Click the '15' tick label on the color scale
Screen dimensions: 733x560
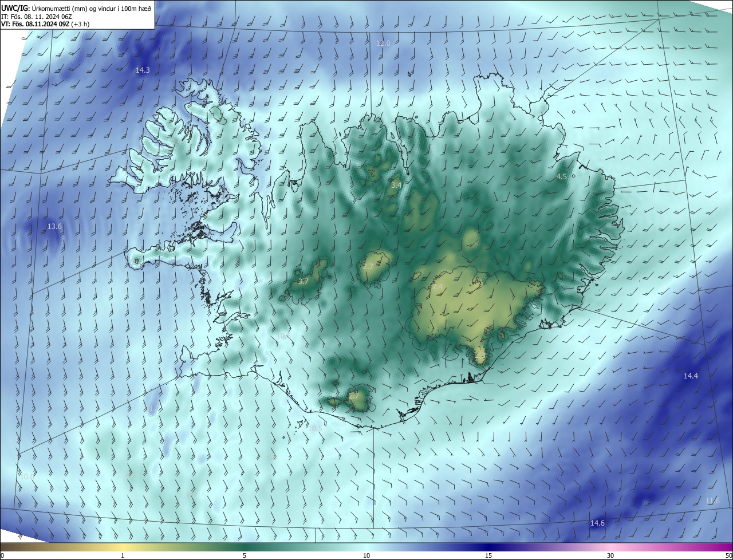click(488, 555)
